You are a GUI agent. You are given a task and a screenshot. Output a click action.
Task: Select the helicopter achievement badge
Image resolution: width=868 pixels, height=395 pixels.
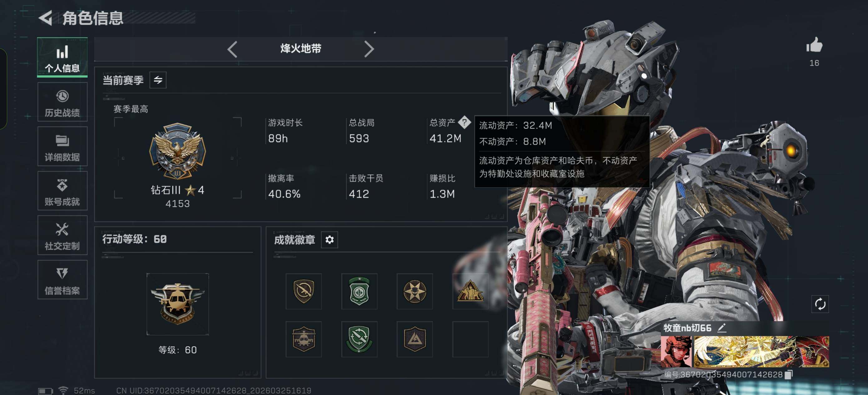(x=303, y=339)
